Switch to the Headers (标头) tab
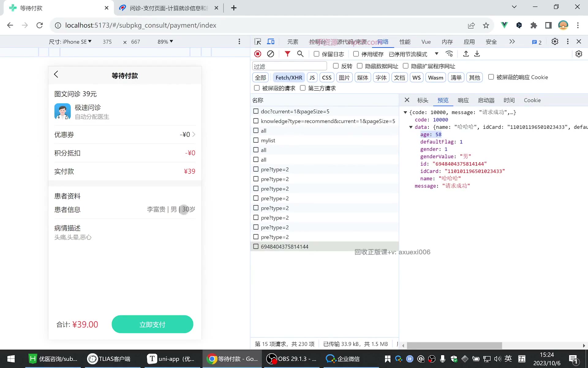Screen dimensions: 588x368 (423, 100)
